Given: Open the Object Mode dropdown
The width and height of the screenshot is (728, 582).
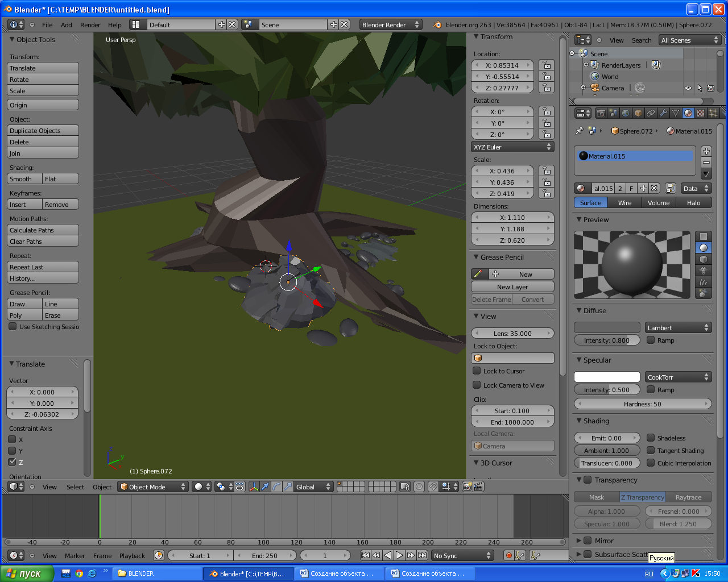Looking at the screenshot, I should [x=152, y=487].
